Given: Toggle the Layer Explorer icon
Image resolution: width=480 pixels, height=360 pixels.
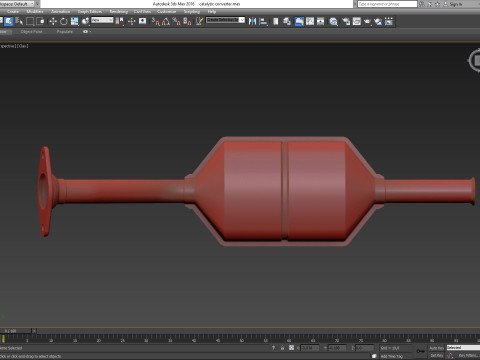Looking at the screenshot, I should pos(287,22).
